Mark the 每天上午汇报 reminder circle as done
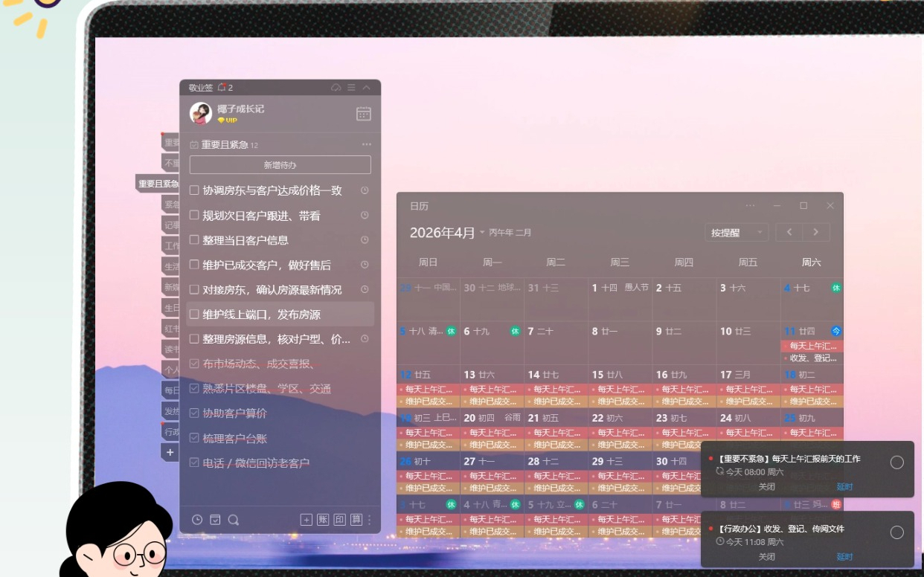 (x=897, y=462)
